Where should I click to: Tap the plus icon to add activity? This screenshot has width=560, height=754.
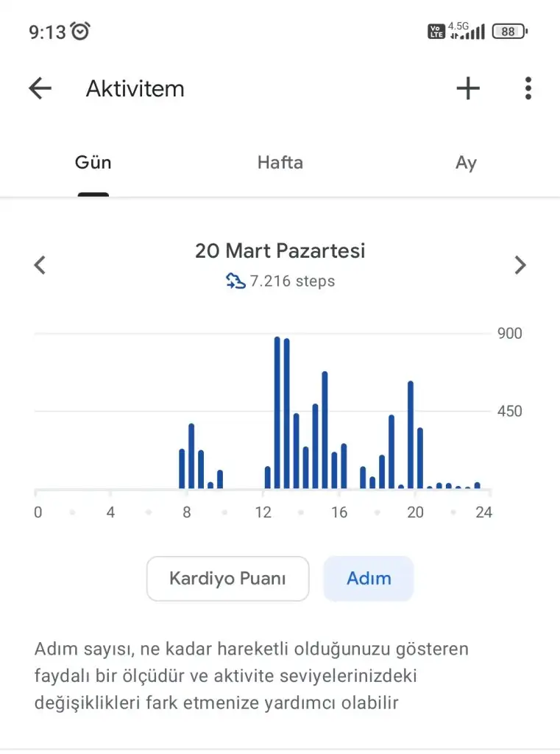tap(468, 89)
